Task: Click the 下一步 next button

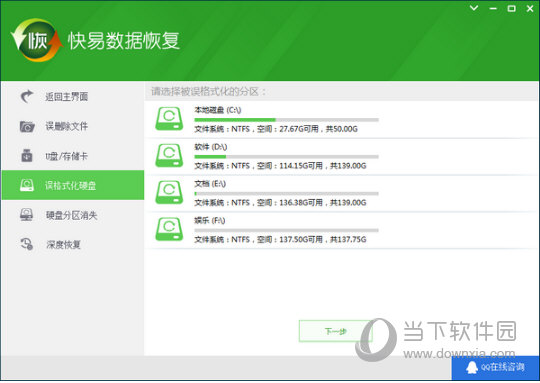Action: pyautogui.click(x=335, y=331)
